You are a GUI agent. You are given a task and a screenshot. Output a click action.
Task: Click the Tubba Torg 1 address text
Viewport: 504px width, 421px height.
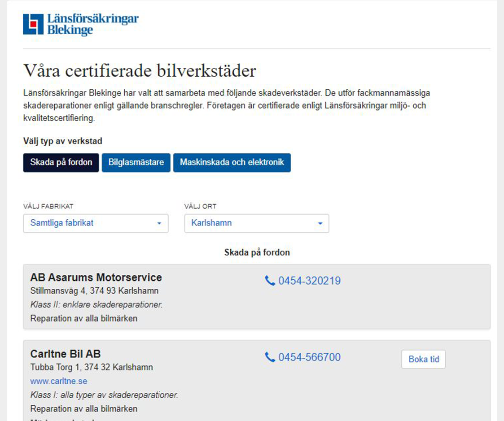coord(92,367)
